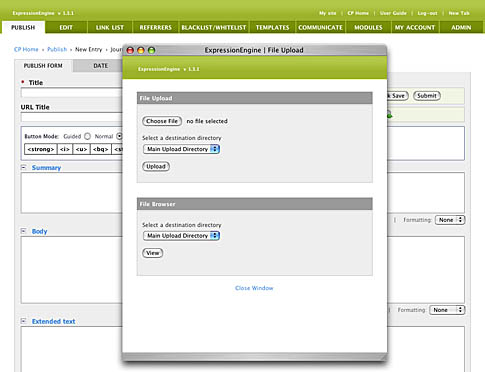Open the LINK LIST tab
The width and height of the screenshot is (485, 372).
click(110, 27)
